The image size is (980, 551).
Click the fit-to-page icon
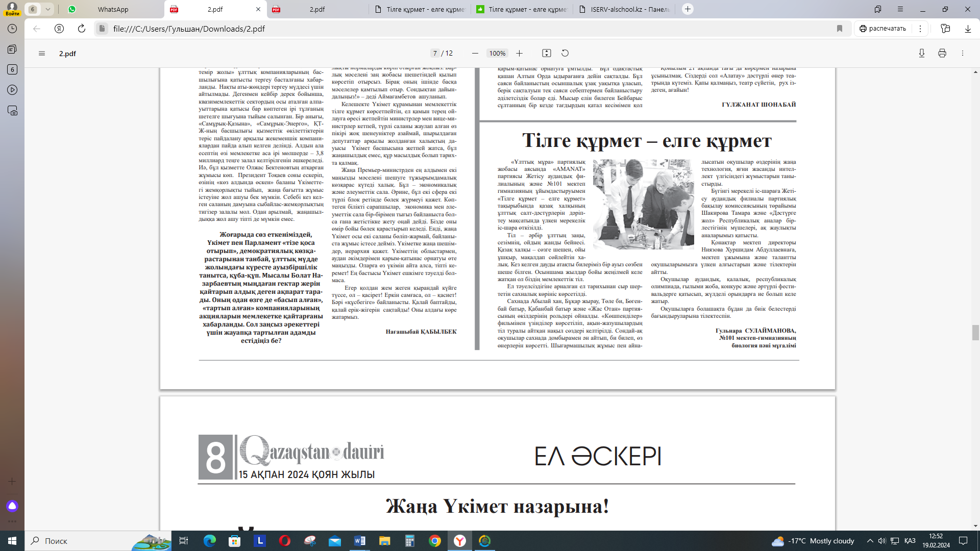tap(547, 54)
